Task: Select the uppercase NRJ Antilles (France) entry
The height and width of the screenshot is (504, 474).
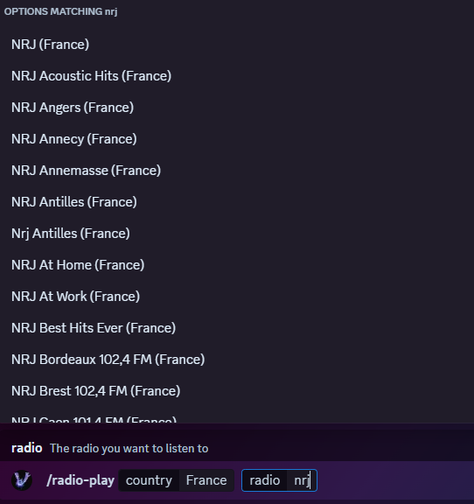Action: point(237,202)
